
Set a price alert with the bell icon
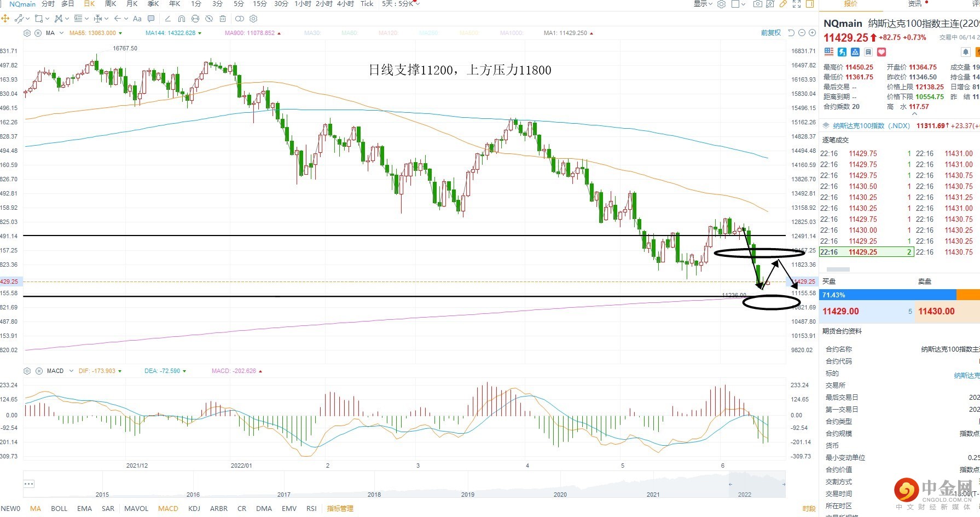tap(966, 52)
